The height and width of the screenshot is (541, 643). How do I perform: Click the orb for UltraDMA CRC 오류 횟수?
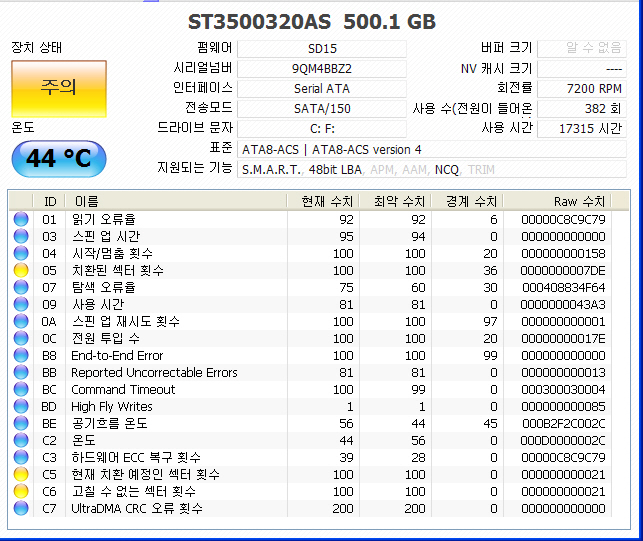(21, 509)
